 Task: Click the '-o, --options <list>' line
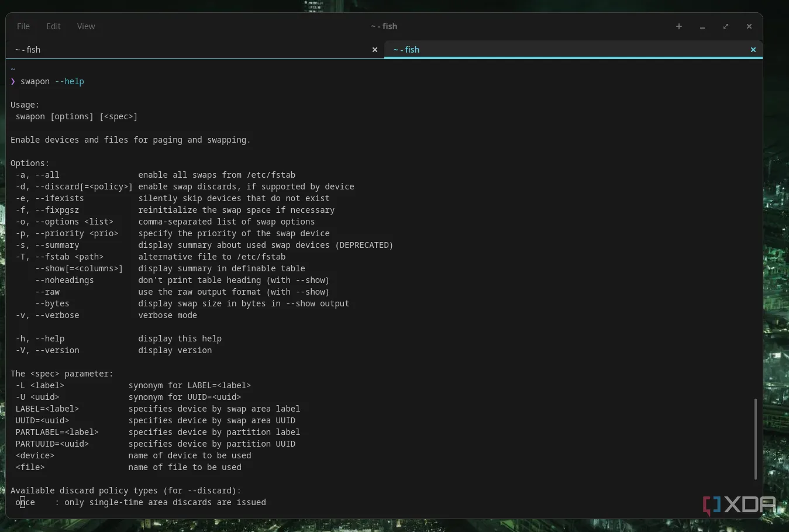coord(165,222)
